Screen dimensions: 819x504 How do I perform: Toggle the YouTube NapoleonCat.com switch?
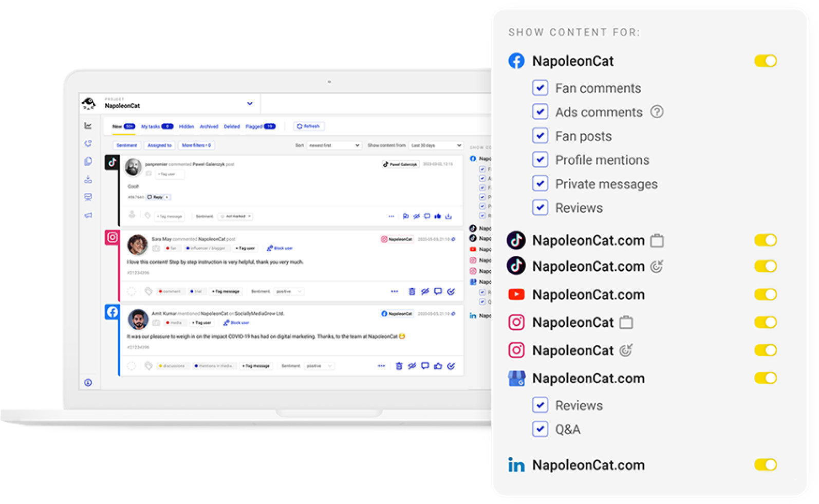pyautogui.click(x=766, y=294)
